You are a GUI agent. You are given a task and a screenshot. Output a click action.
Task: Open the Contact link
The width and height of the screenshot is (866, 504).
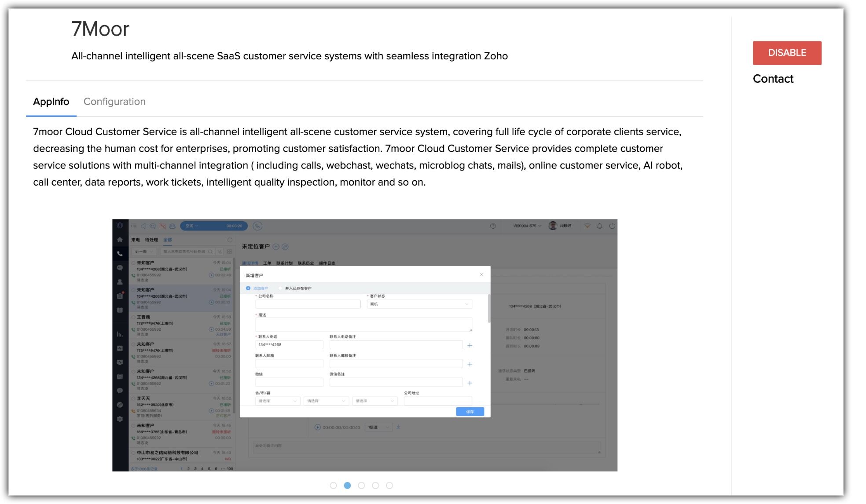[773, 79]
